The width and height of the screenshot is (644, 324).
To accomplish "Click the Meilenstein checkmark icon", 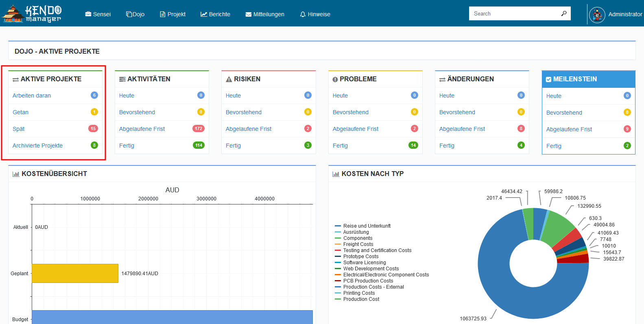I will pos(548,79).
